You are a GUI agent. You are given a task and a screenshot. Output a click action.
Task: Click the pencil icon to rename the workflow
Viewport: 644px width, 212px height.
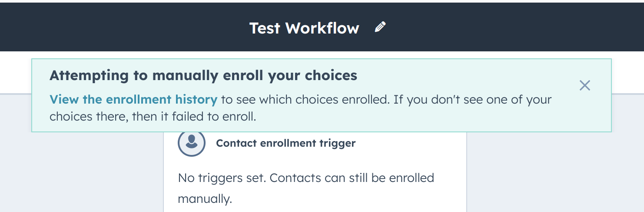pos(380,27)
